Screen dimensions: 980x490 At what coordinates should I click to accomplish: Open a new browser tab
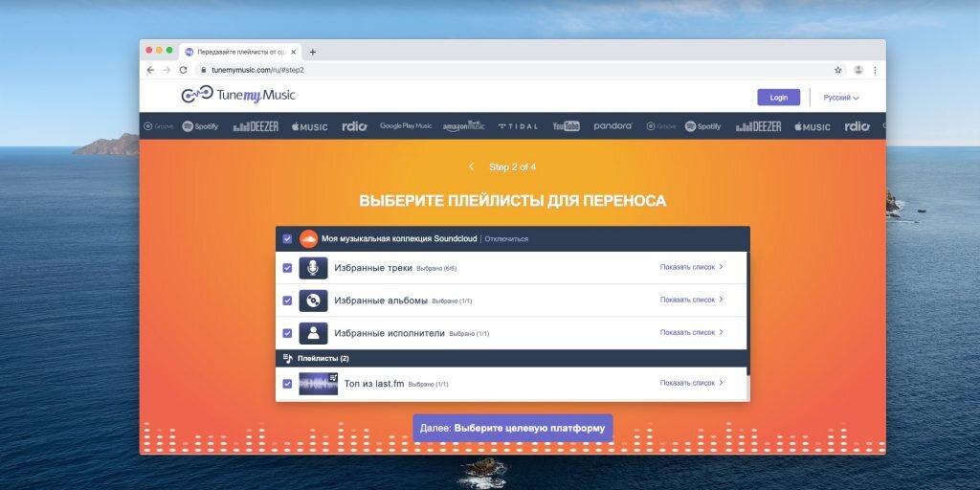coord(313,52)
